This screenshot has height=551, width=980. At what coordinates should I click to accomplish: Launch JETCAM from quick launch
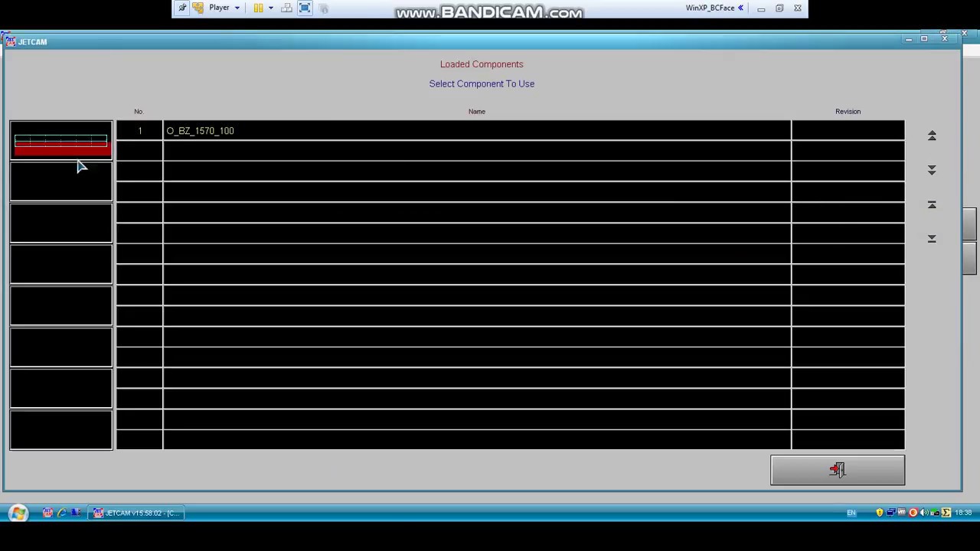[47, 513]
